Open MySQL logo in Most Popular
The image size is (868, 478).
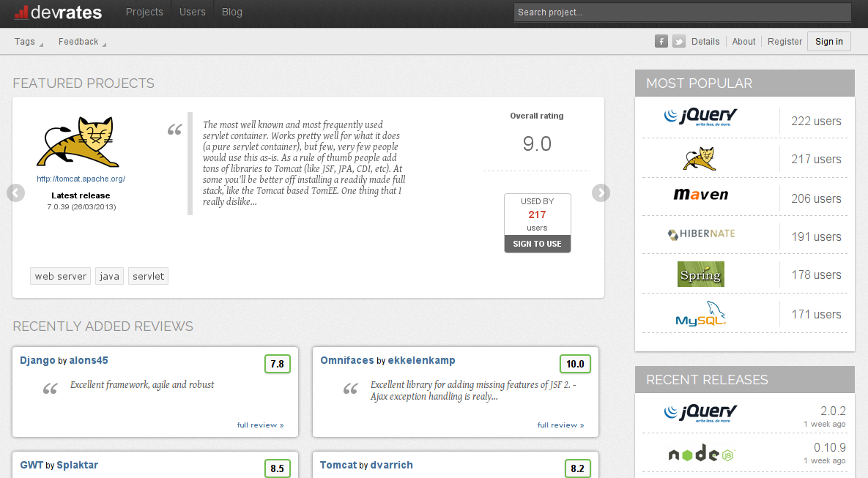click(701, 314)
